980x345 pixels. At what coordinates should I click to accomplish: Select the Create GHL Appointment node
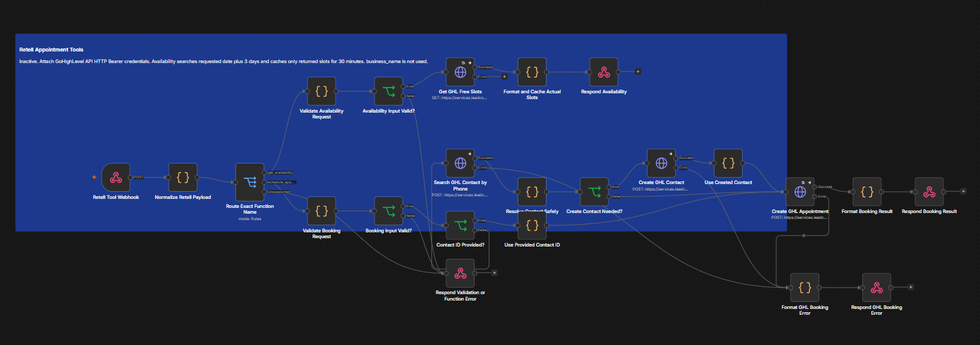click(x=800, y=192)
